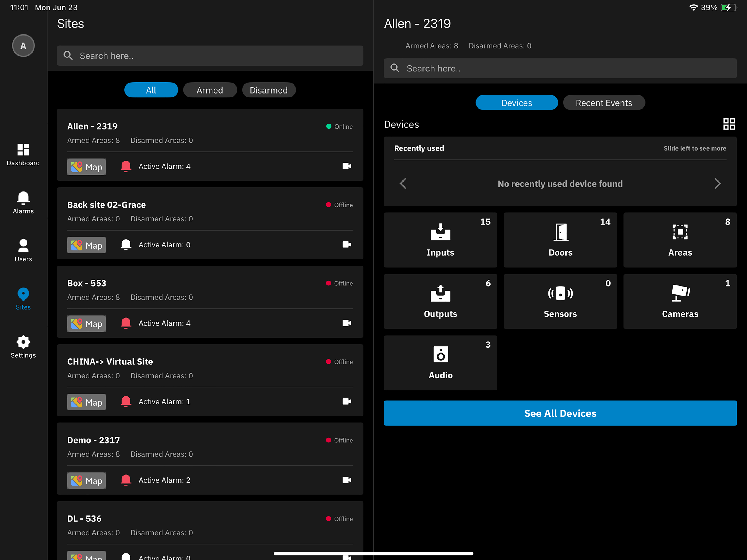Select the Box - 553 site name

point(86,283)
